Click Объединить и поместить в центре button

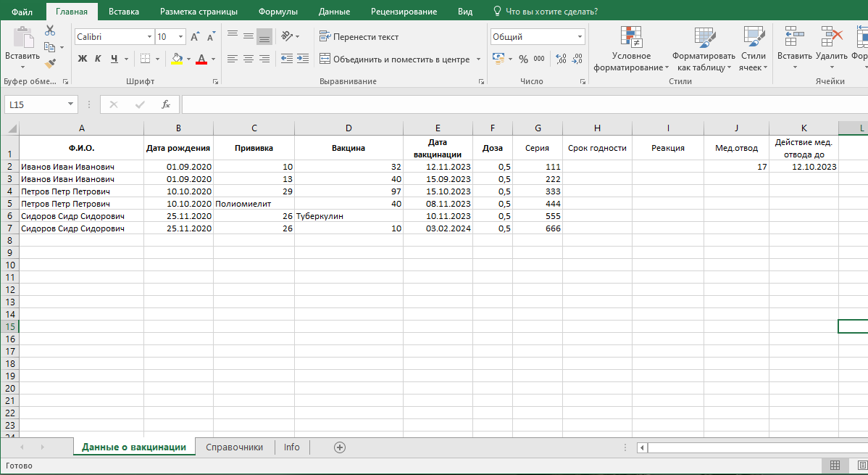coord(395,59)
